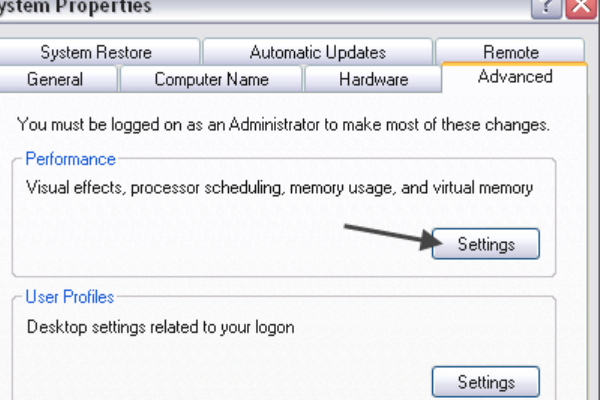Open Performance Settings
This screenshot has height=400, width=600.
click(x=486, y=244)
